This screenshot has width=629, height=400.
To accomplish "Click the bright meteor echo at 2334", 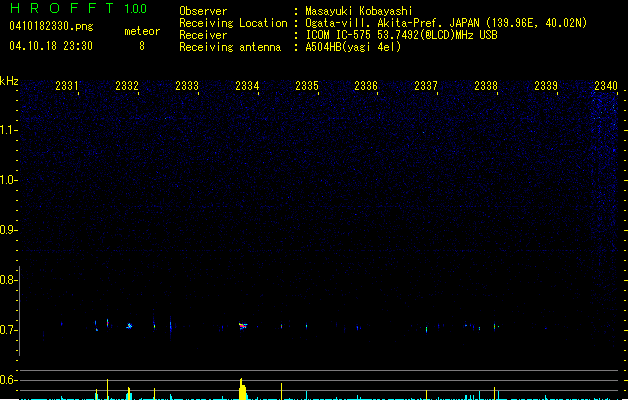I will click(243, 326).
